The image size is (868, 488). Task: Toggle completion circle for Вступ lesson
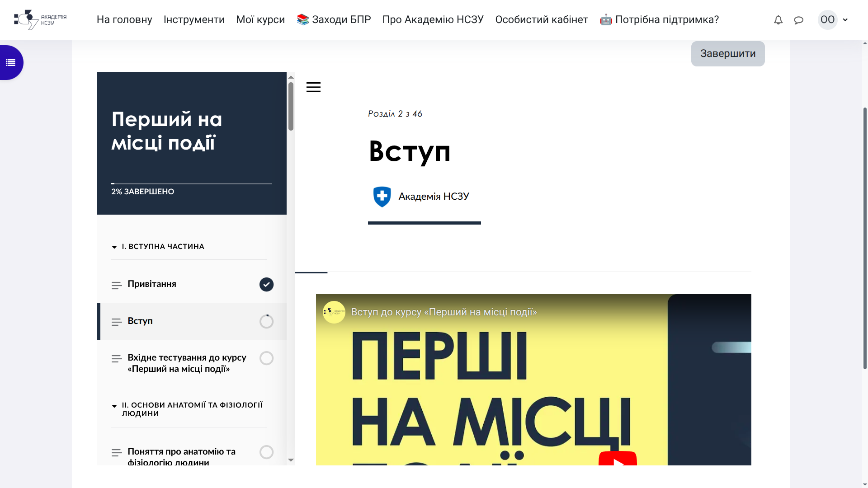point(266,322)
